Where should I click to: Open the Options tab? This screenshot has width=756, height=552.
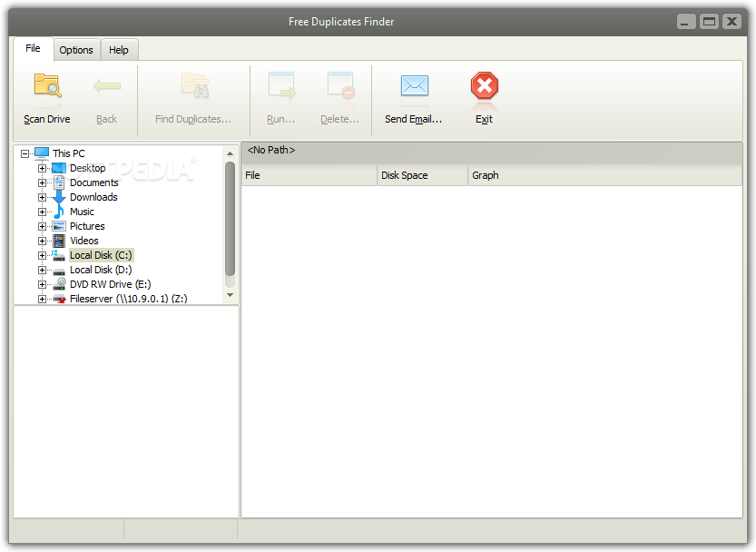76,50
